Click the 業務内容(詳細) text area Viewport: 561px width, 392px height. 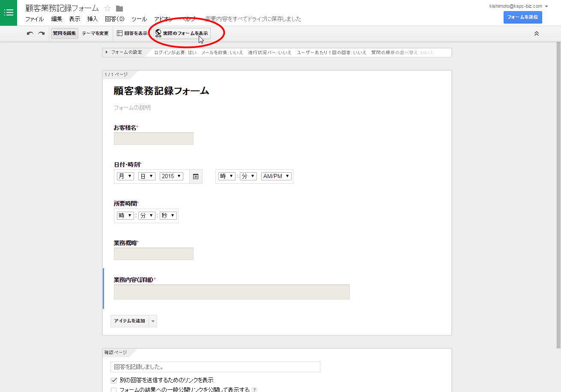[232, 292]
